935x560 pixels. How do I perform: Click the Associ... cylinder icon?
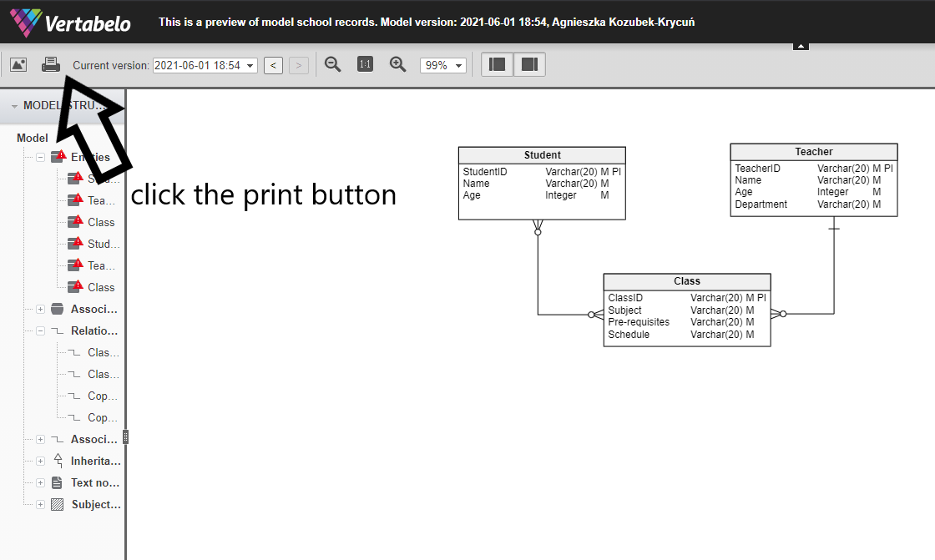(x=58, y=309)
